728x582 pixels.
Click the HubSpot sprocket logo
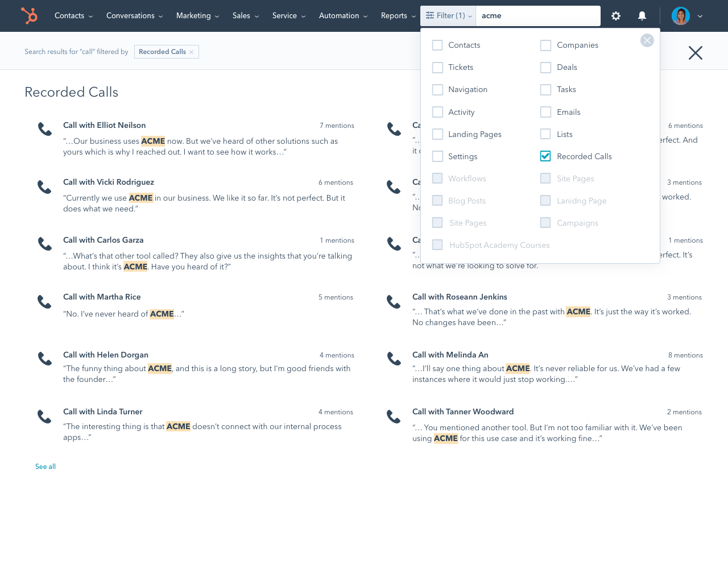pyautogui.click(x=29, y=16)
